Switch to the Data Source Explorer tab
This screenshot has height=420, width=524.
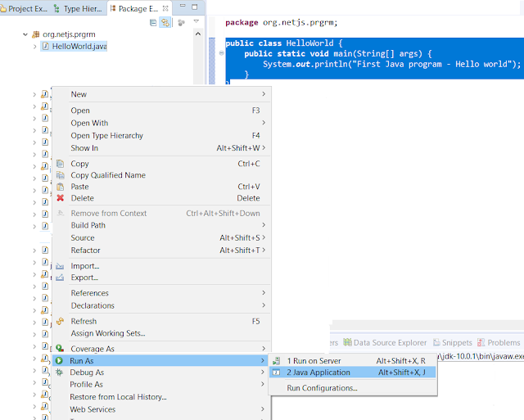point(385,343)
